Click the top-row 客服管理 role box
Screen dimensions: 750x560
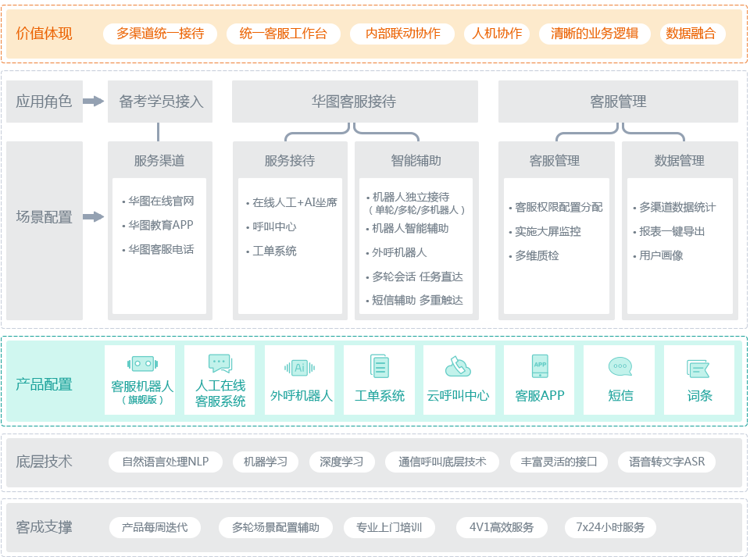point(618,102)
